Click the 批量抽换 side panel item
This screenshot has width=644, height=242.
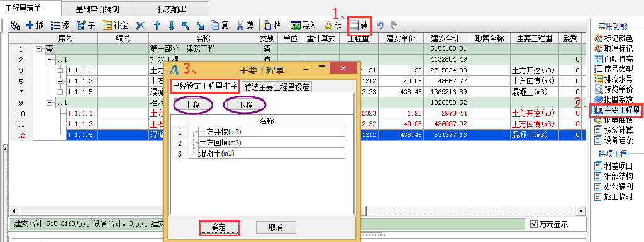614,120
